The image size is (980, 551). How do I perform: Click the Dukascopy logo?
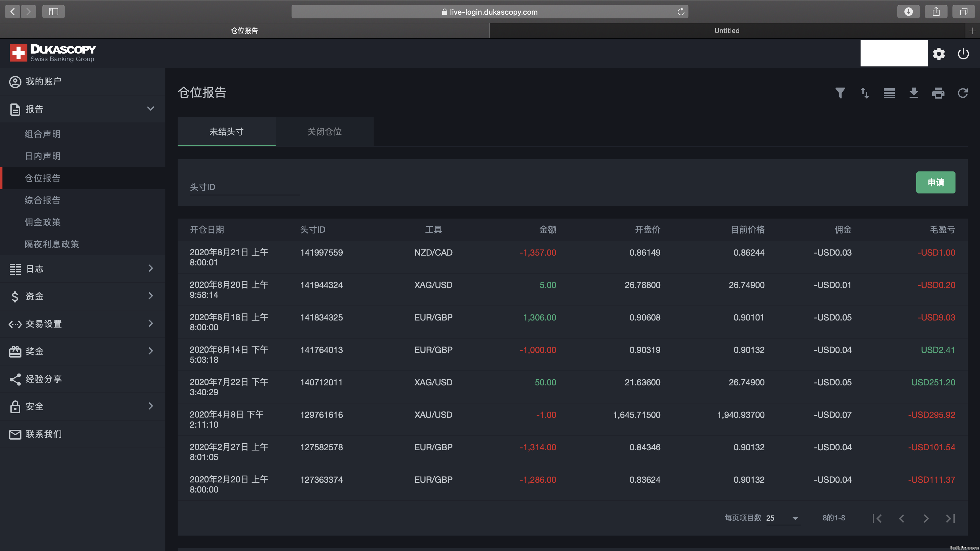[53, 53]
